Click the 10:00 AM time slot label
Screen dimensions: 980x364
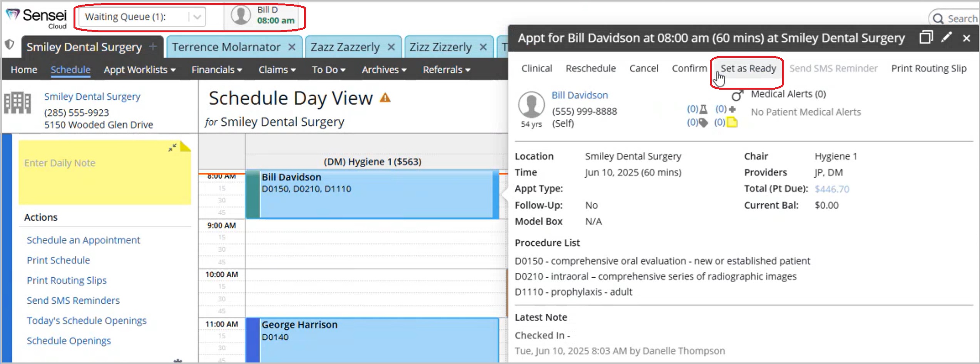221,274
